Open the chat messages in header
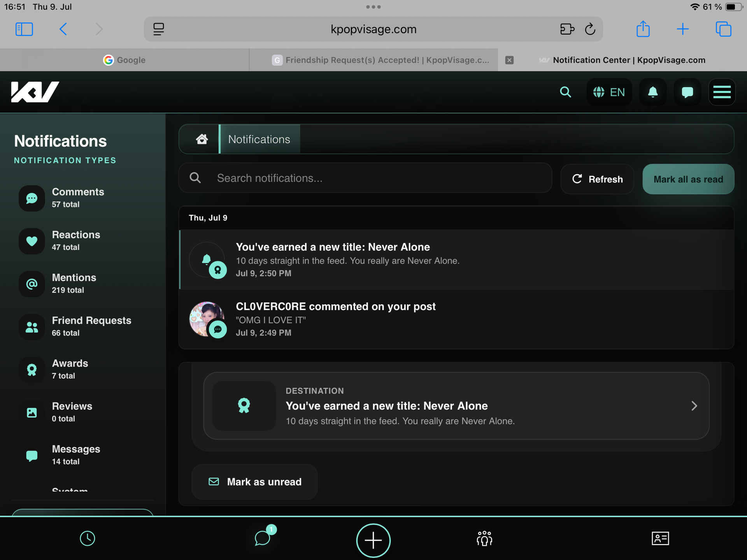The width and height of the screenshot is (747, 560). [687, 92]
